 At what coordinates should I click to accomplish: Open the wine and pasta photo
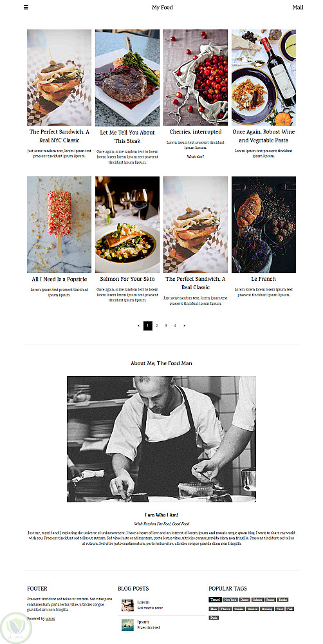(264, 77)
